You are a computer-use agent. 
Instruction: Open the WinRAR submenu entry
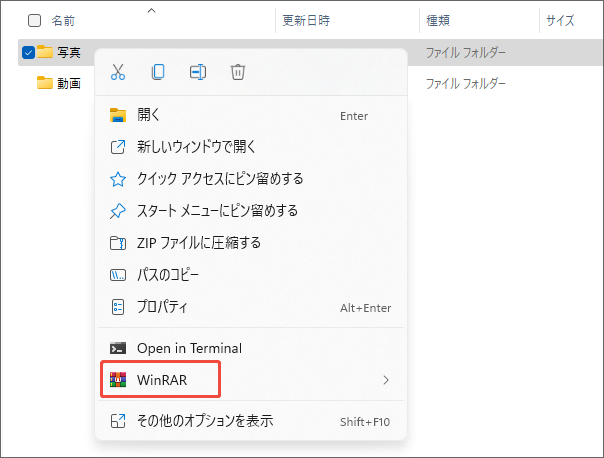pyautogui.click(x=251, y=380)
